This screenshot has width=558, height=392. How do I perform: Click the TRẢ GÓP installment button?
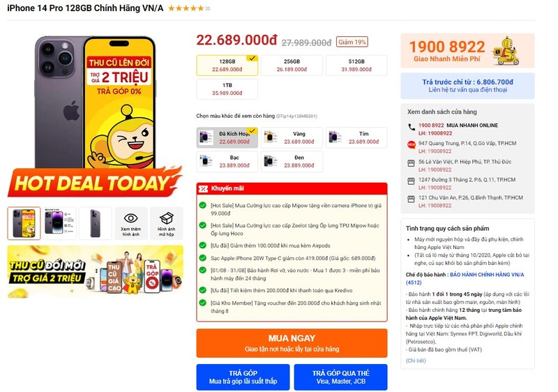(x=243, y=377)
